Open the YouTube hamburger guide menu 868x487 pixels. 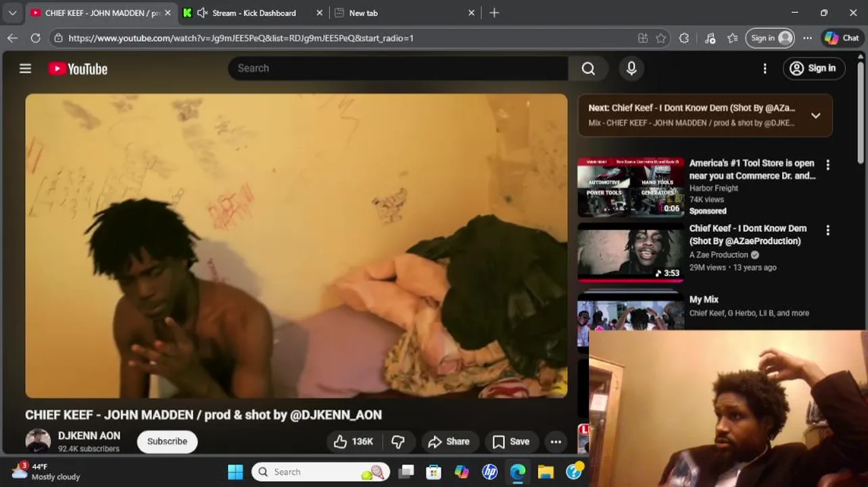[x=25, y=68]
